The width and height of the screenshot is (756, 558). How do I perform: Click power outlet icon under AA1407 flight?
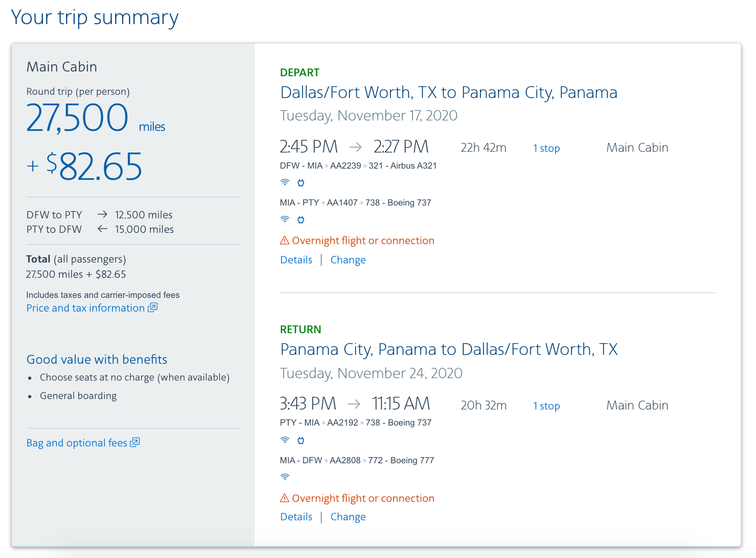301,220
